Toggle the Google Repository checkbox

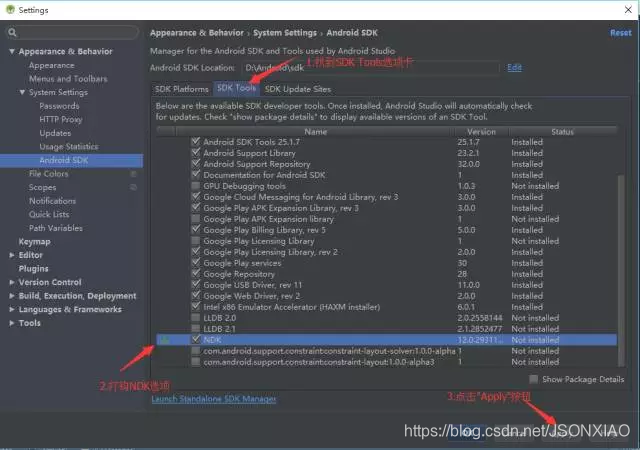(196, 274)
